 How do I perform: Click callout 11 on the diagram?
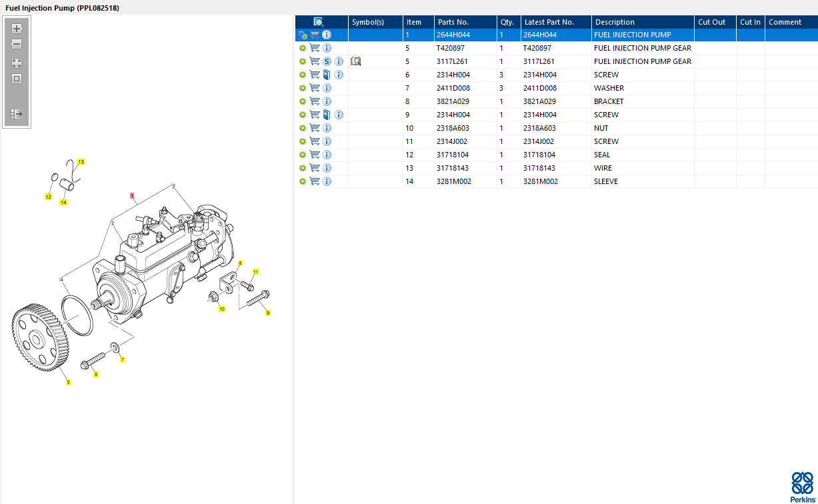[x=255, y=272]
